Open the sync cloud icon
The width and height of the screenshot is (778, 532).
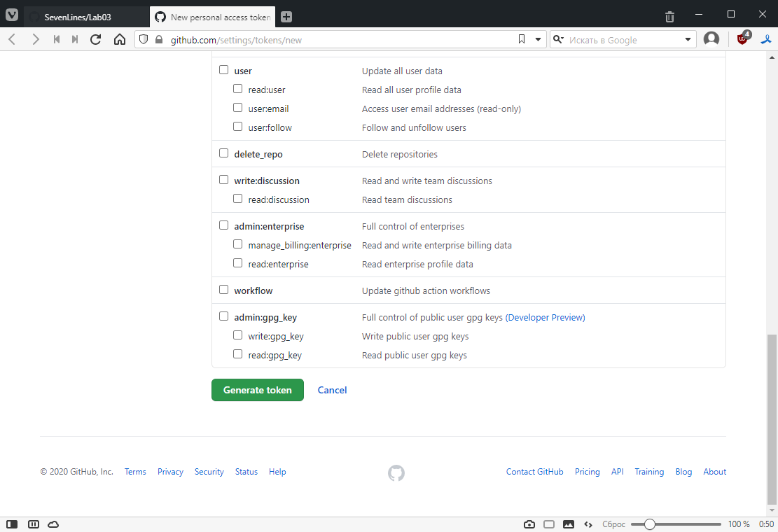pyautogui.click(x=53, y=524)
